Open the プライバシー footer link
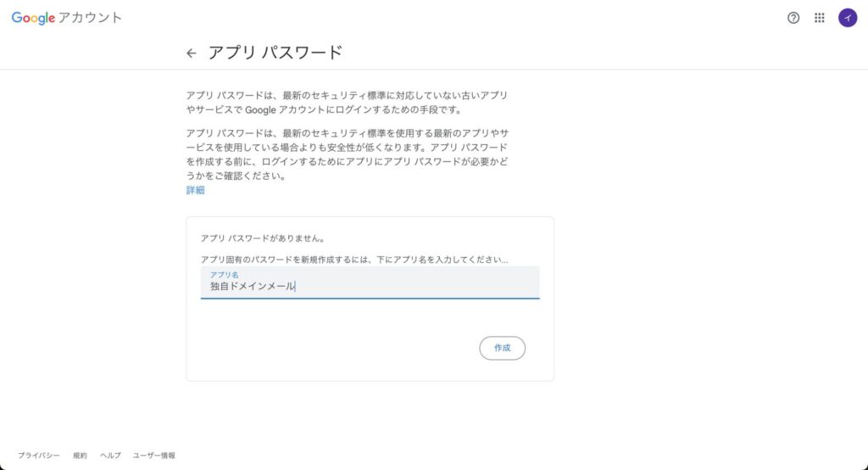The width and height of the screenshot is (868, 470). pos(39,456)
